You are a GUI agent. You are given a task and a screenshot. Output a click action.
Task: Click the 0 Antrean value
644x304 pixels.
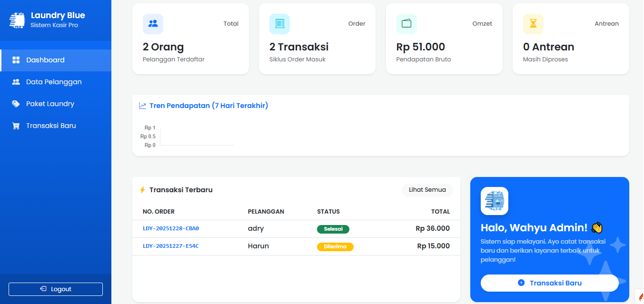tap(549, 47)
